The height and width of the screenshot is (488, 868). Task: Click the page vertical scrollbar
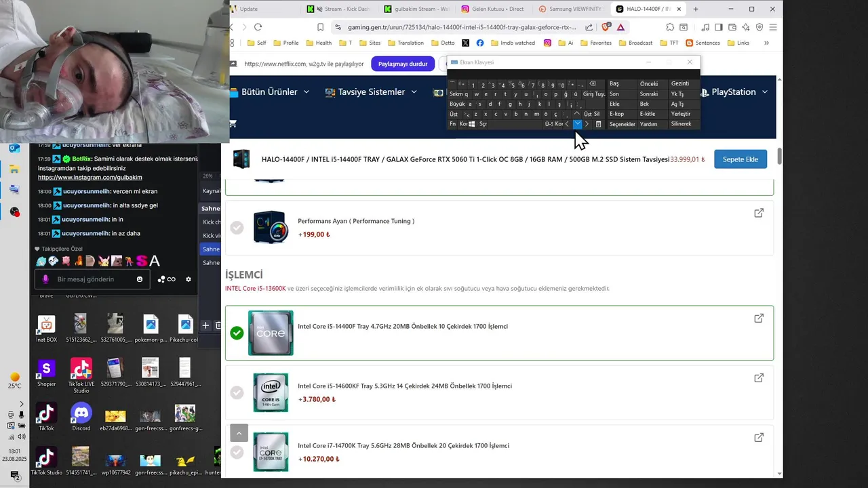tap(779, 156)
